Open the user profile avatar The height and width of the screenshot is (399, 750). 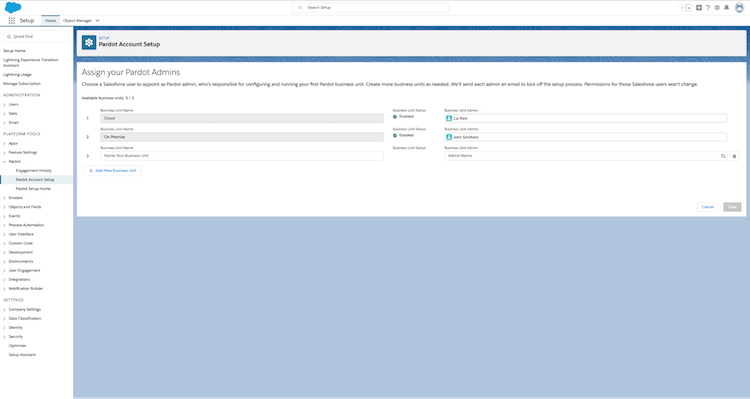[739, 8]
